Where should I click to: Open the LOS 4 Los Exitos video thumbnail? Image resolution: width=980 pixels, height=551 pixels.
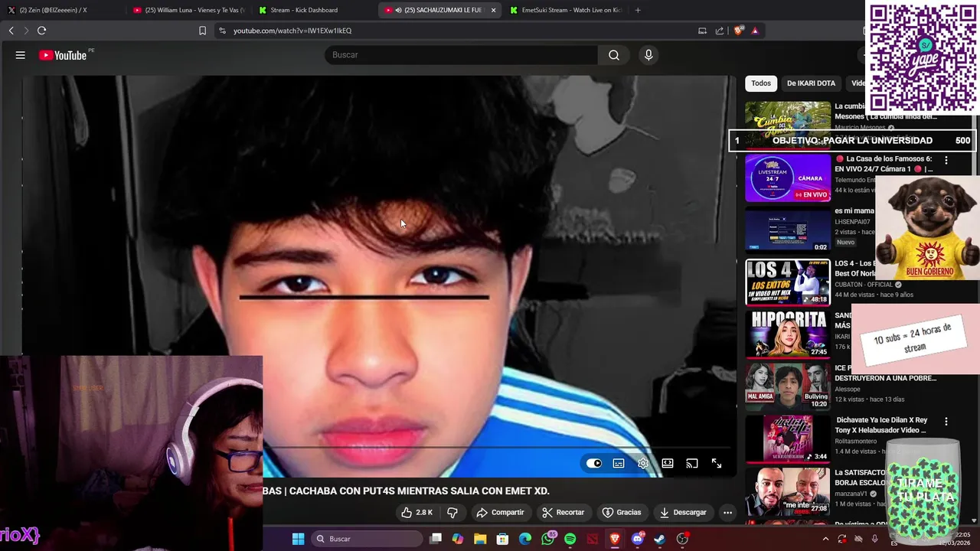click(x=788, y=282)
